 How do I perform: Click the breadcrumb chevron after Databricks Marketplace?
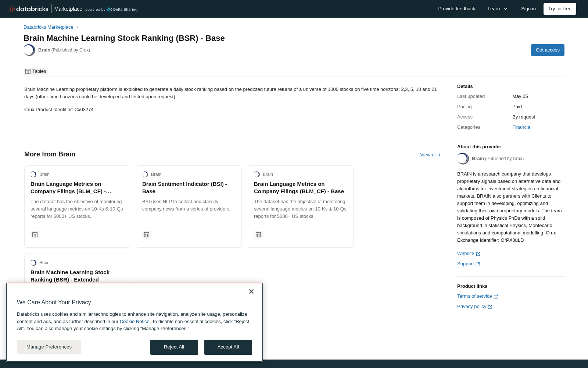tap(78, 27)
